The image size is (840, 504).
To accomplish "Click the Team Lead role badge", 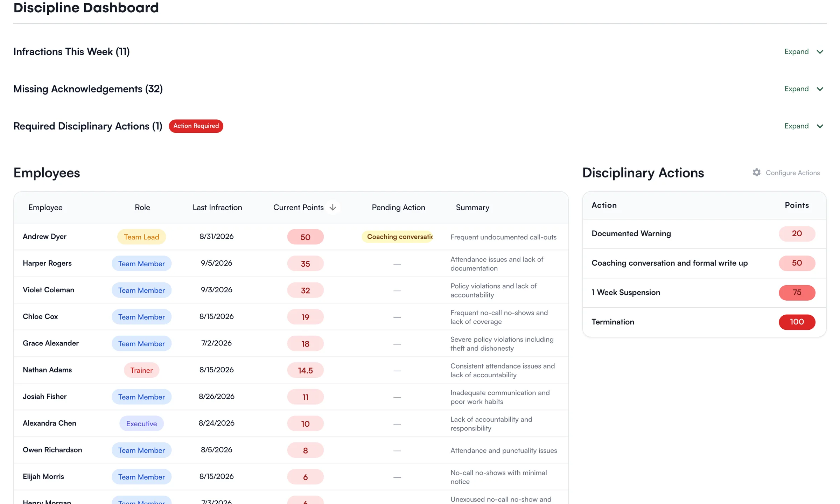I will 141,237.
